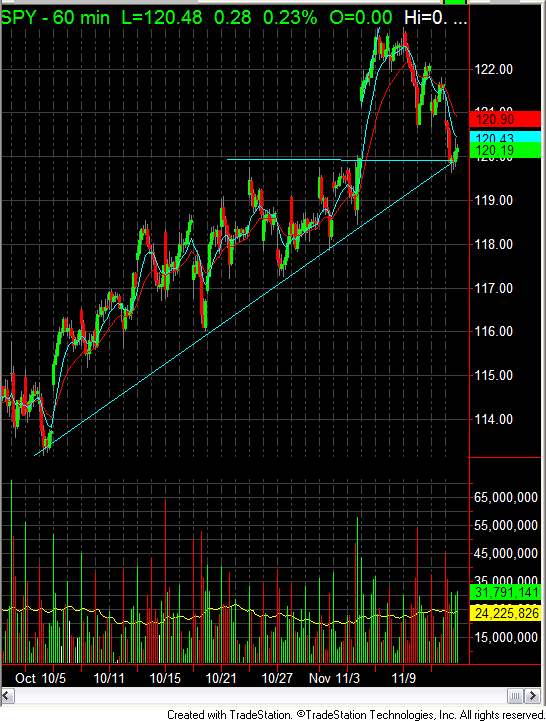
Task: Click the 114.00 price axis label
Action: point(494,419)
